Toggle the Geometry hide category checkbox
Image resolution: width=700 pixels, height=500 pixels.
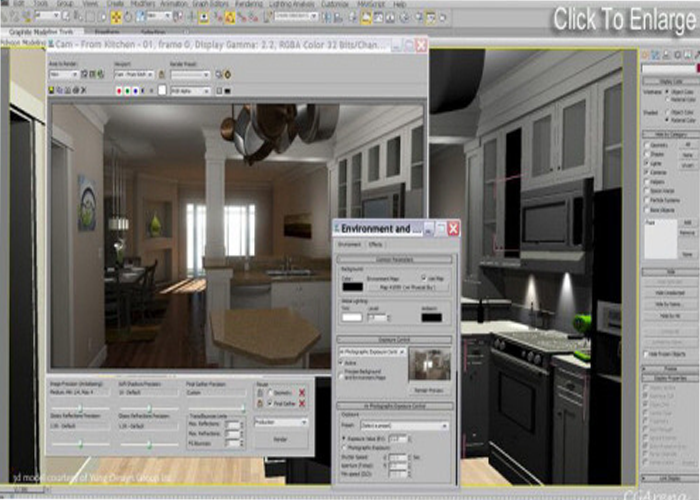[x=646, y=145]
